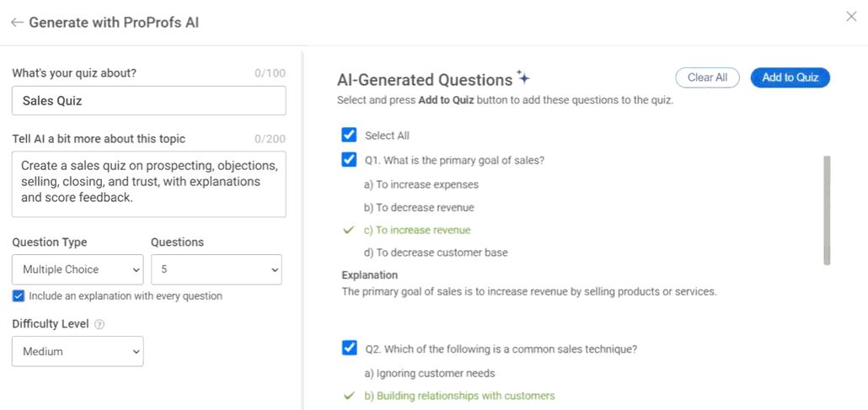Screen dimensions: 868x410
Task: Click the 0/200 character counter
Action: (x=271, y=140)
